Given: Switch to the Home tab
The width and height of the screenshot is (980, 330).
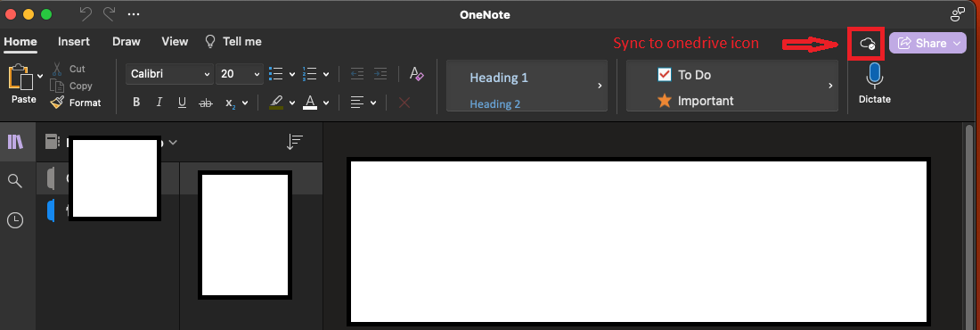Looking at the screenshot, I should (x=20, y=41).
